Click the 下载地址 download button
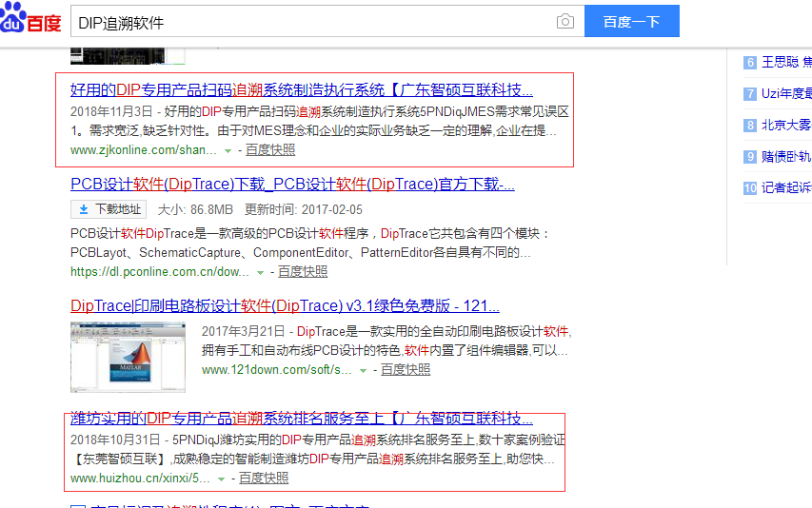The image size is (812, 508). (x=109, y=209)
